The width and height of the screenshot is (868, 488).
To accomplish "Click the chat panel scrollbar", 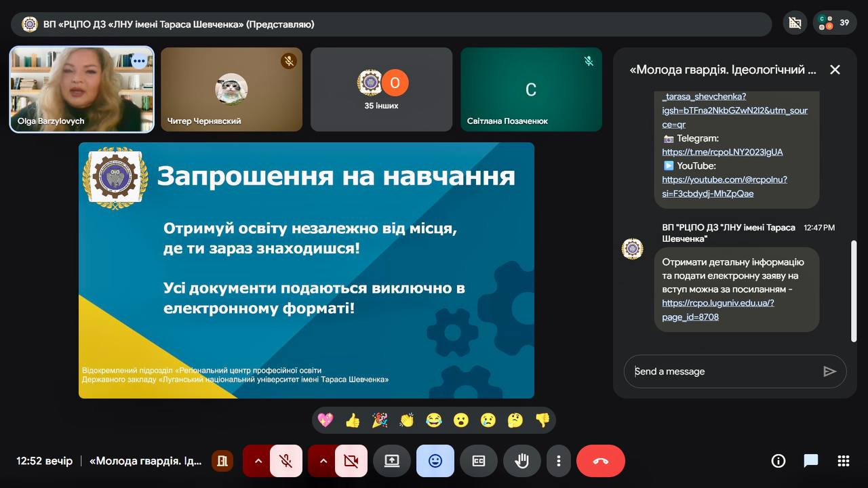I will 854,290.
